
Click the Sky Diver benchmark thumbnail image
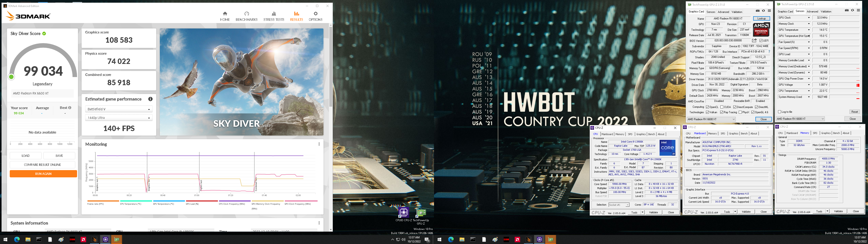coord(241,82)
